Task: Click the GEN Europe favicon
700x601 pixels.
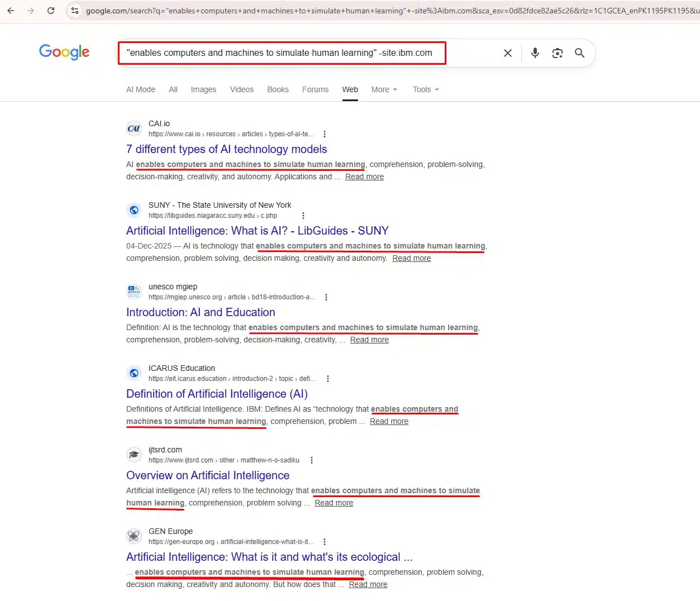Action: (134, 536)
